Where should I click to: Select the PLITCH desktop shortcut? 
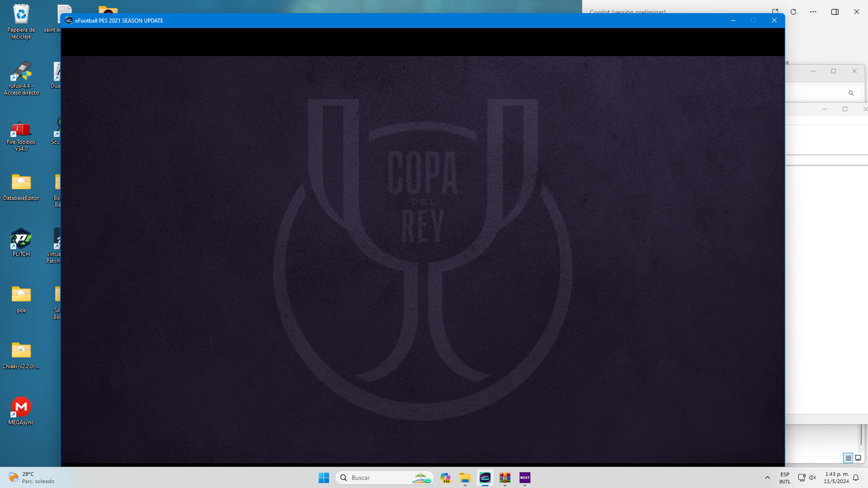(21, 243)
